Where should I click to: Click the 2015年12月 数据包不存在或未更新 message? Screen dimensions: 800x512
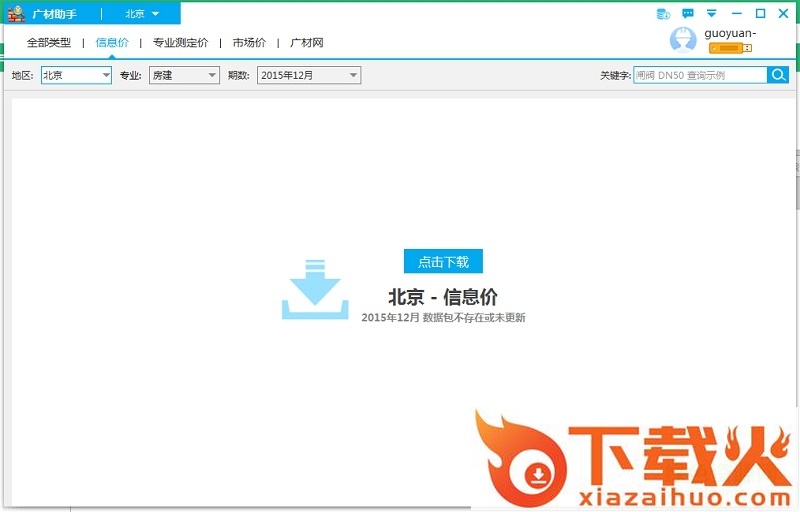(443, 317)
